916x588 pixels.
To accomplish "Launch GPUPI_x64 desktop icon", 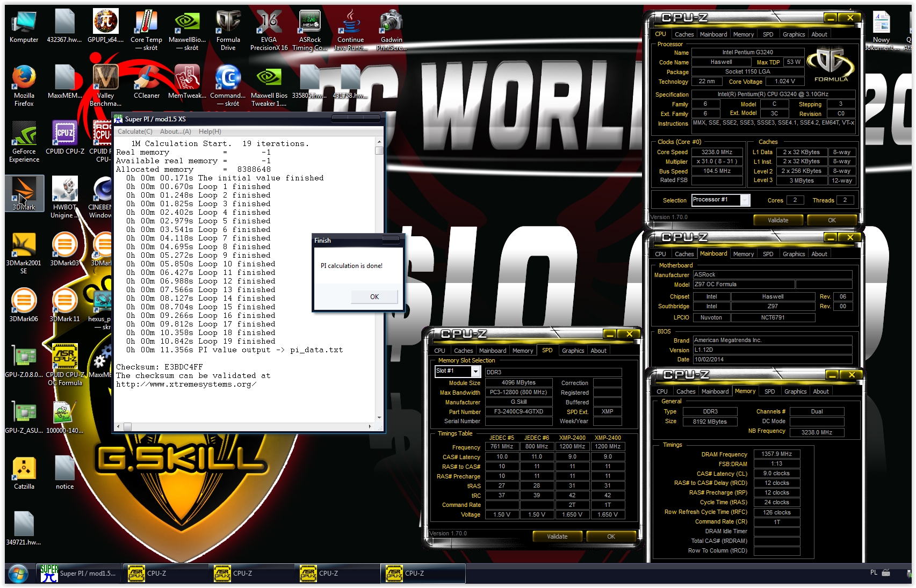I will (105, 27).
